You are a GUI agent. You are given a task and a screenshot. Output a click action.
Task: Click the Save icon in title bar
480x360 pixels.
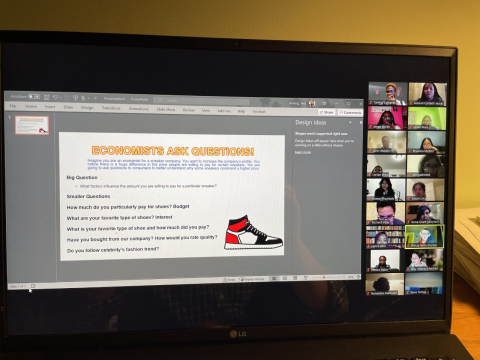pyautogui.click(x=47, y=97)
